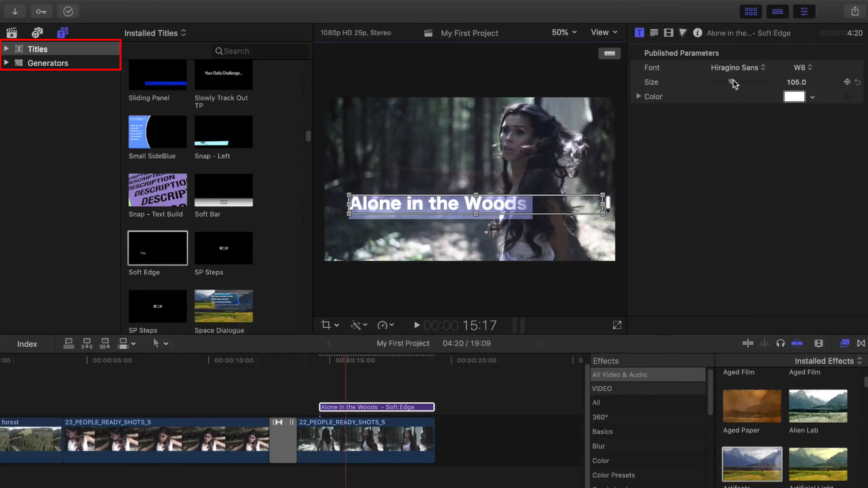The width and height of the screenshot is (868, 488).
Task: Open the viewer View options dropdown
Action: point(604,32)
